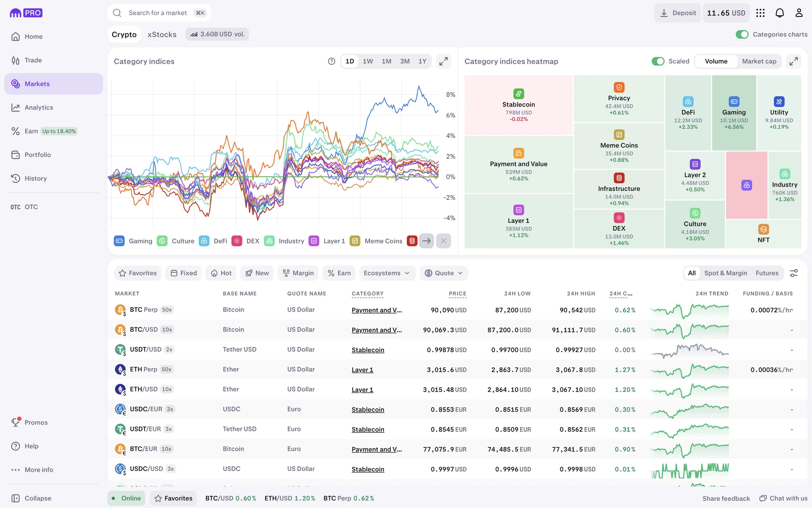Open the Quote currency dropdown
The height and width of the screenshot is (508, 812).
pyautogui.click(x=444, y=273)
